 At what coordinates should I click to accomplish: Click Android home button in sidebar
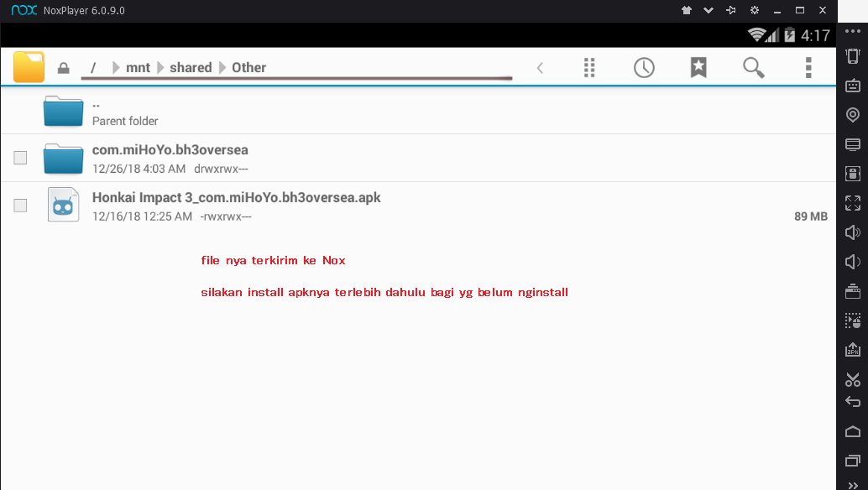point(853,430)
